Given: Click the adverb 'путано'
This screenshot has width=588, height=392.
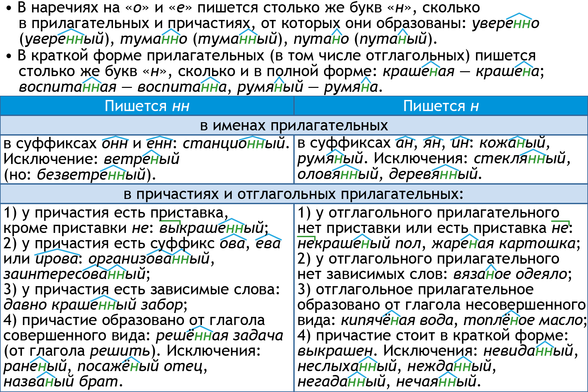Looking at the screenshot, I should pos(321,39).
